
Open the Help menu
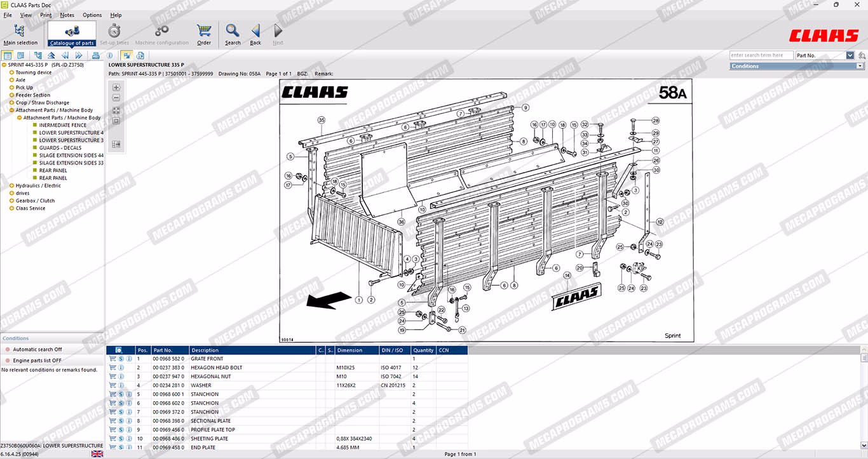[116, 15]
